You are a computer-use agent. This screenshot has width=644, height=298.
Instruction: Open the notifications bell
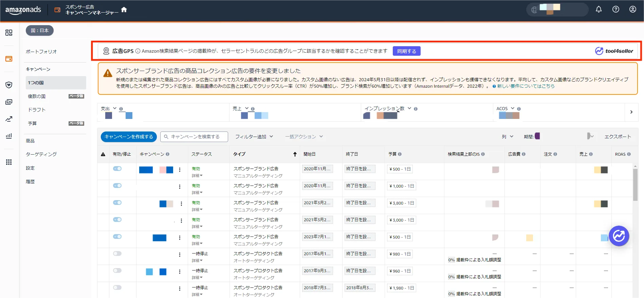click(599, 10)
